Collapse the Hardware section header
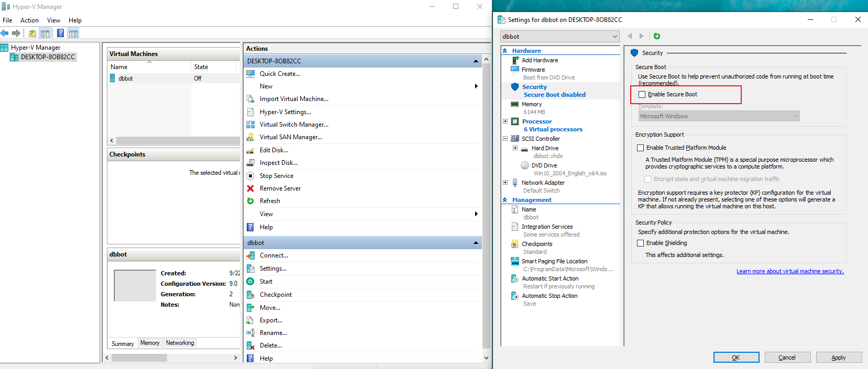 pyautogui.click(x=505, y=51)
